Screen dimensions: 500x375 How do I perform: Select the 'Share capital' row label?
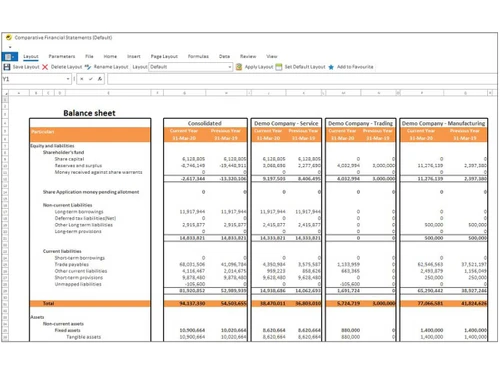(69, 159)
